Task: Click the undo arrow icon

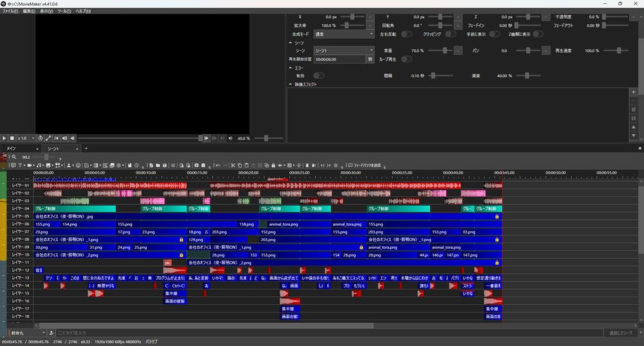Action: (218, 165)
